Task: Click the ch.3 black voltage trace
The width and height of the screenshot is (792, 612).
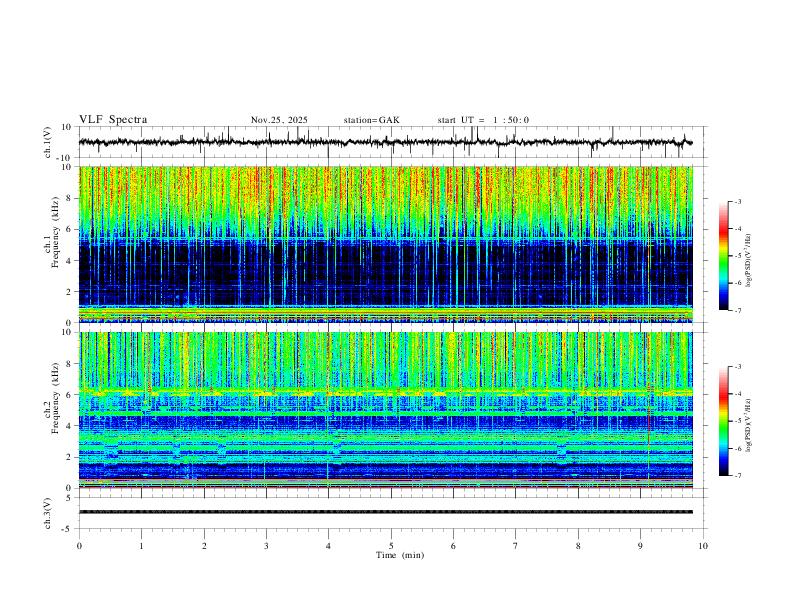Action: tap(385, 512)
